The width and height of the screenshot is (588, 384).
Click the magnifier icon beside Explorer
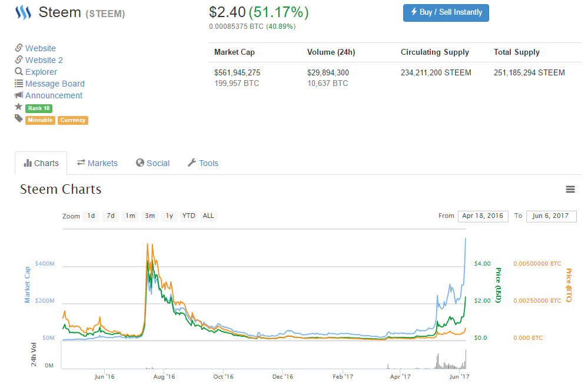point(19,71)
